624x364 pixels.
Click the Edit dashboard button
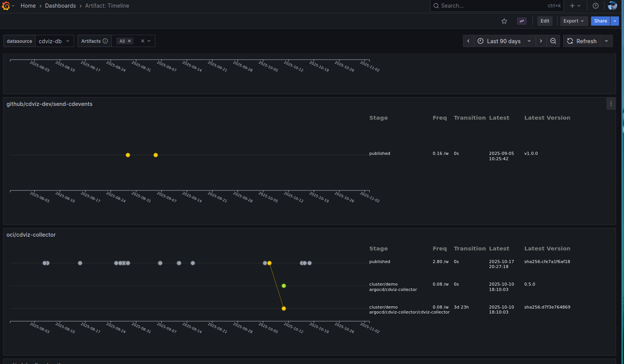[x=545, y=21]
